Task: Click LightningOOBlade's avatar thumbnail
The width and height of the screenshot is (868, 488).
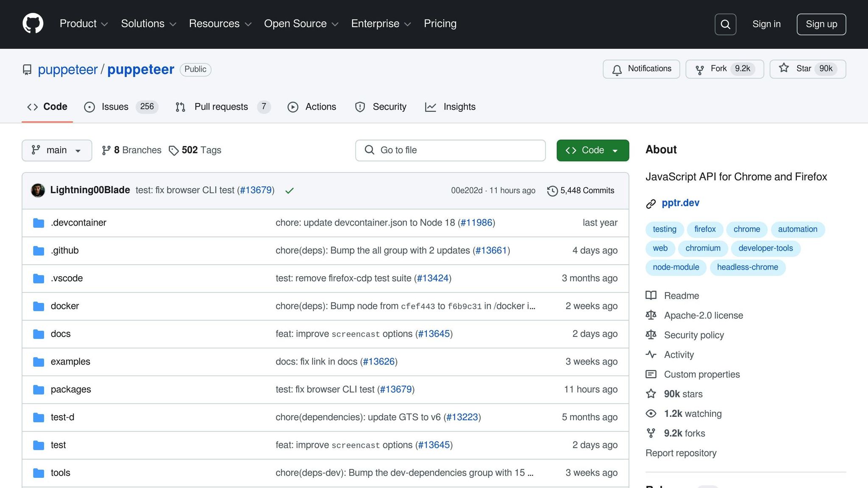Action: point(38,190)
